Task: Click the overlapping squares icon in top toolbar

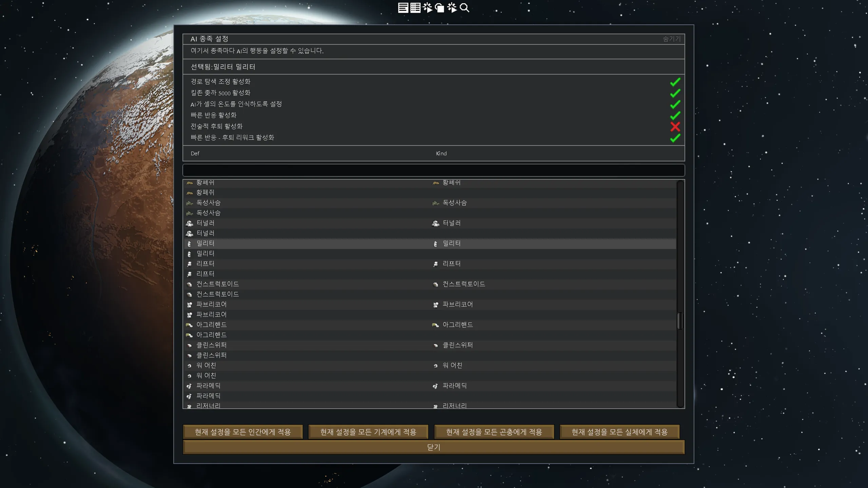Action: [440, 8]
